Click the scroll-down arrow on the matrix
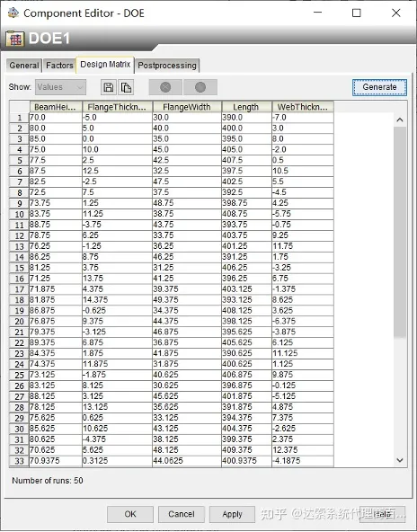Screen dimensions: 417x532 pyautogui.click(x=400, y=460)
